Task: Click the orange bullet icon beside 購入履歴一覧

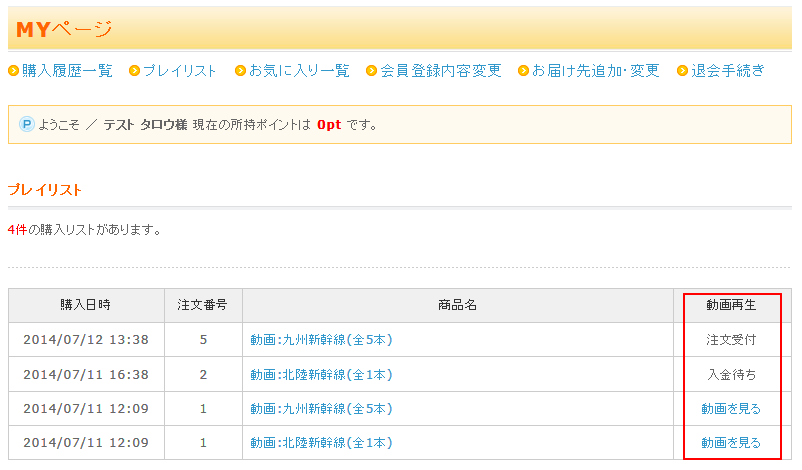Action: (14, 71)
